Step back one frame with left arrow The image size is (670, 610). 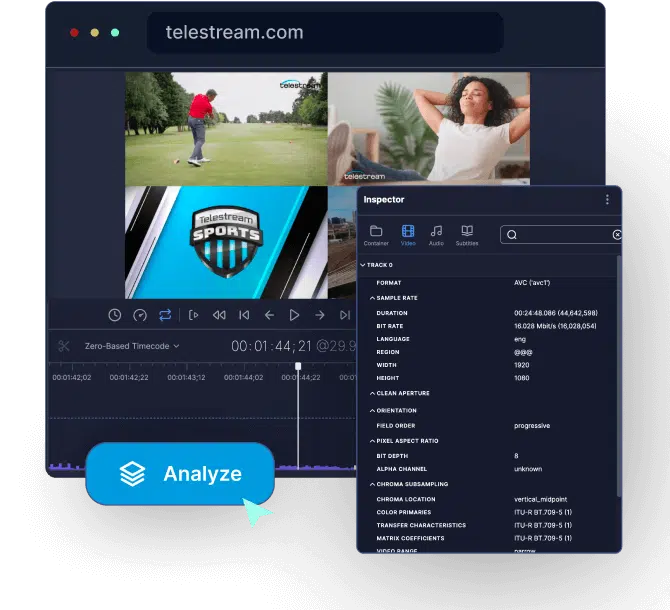[269, 315]
